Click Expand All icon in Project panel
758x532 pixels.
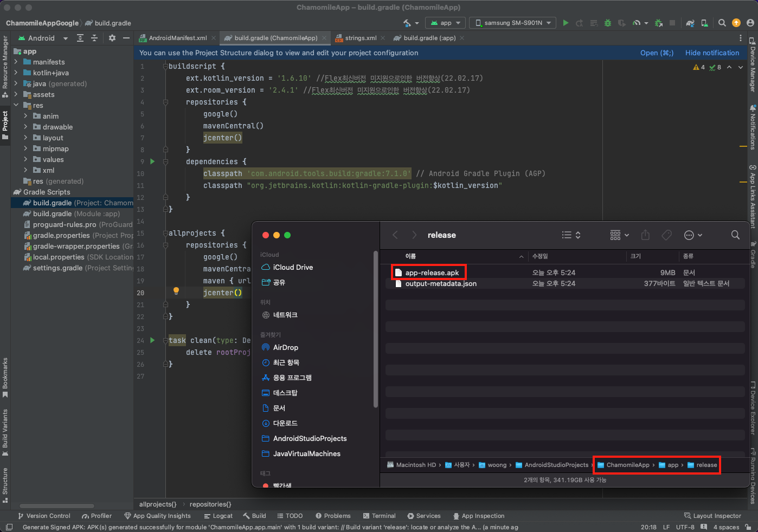[80, 38]
